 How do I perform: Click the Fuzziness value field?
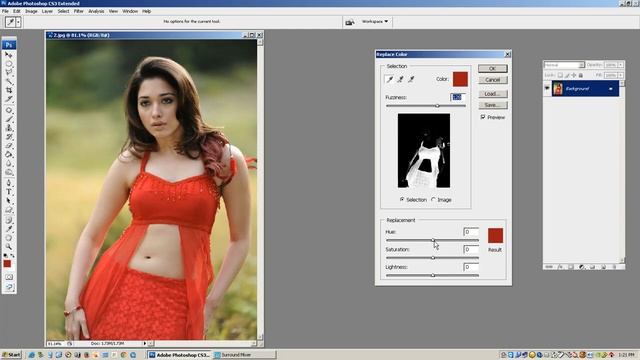click(458, 97)
